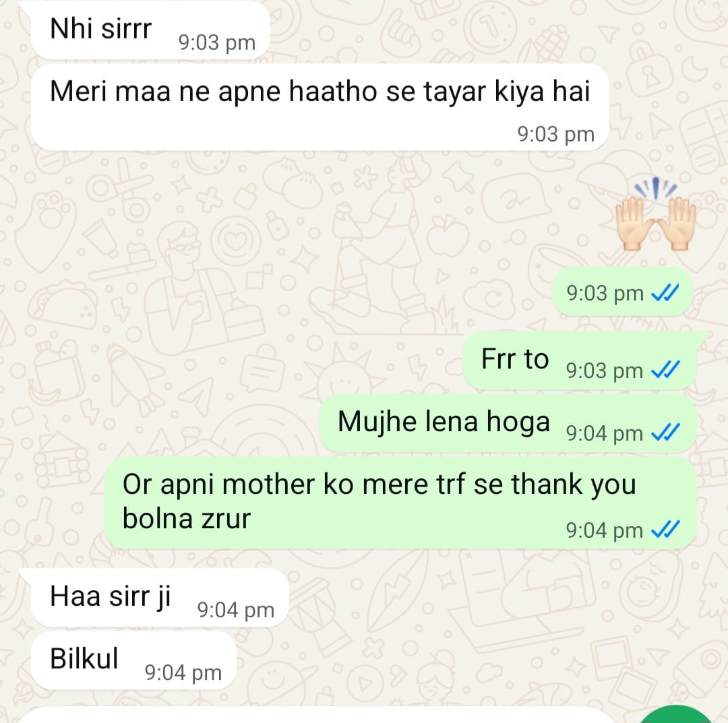This screenshot has width=728, height=723.
Task: Click blue read ticks on 'Mujhe lena hoga'
Action: point(665,433)
